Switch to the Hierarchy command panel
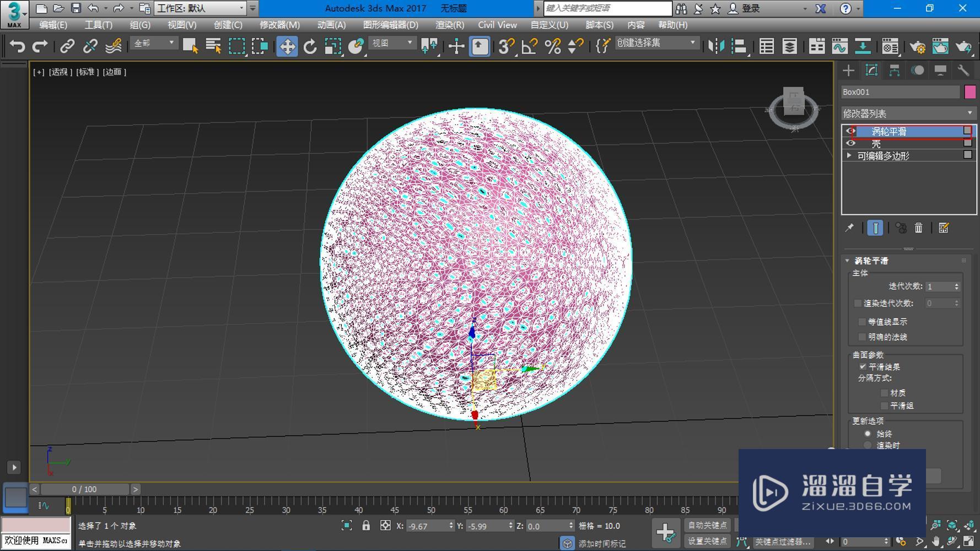The image size is (980, 551). tap(894, 71)
